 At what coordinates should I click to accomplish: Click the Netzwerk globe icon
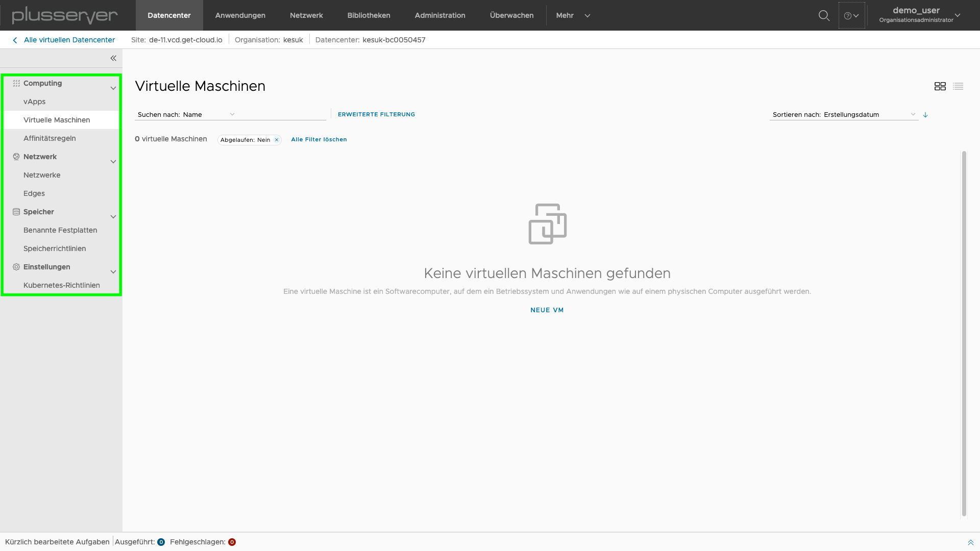(x=16, y=157)
